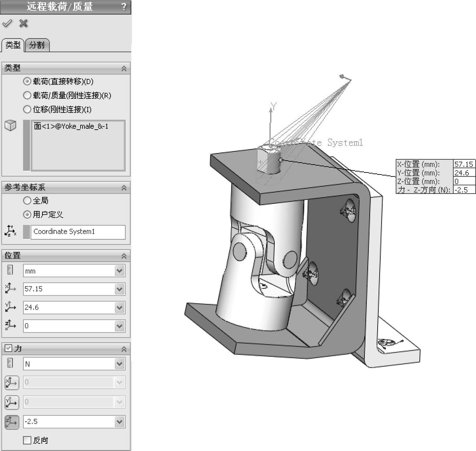This screenshot has height=451, width=476.
Task: Click the face selection cube icon
Action: tap(11, 125)
